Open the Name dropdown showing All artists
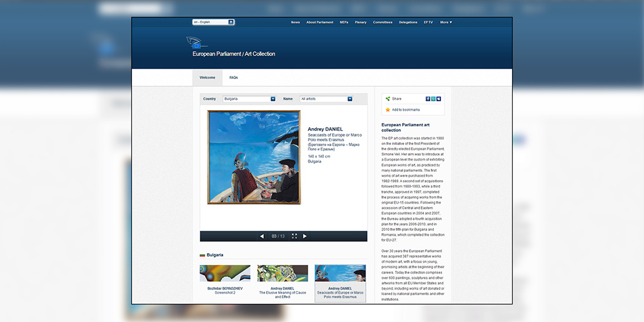Viewport: 644px width, 322px height. click(326, 99)
